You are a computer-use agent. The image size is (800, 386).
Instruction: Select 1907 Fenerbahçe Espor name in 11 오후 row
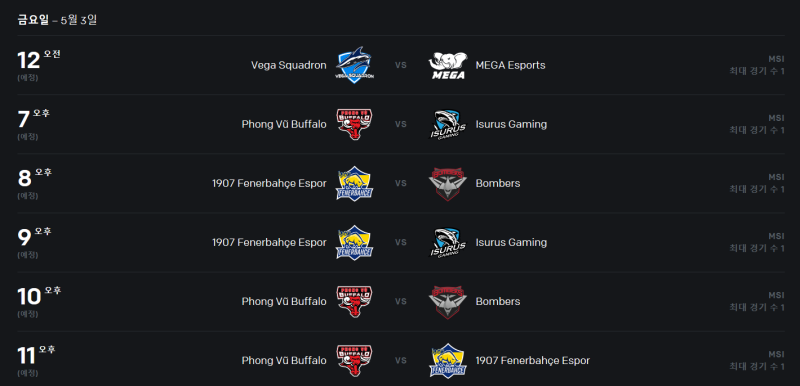click(x=533, y=361)
